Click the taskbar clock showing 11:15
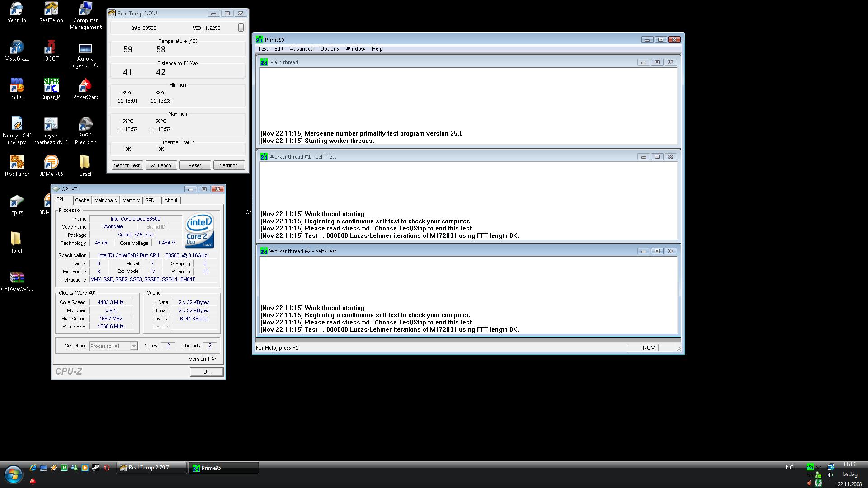The width and height of the screenshot is (868, 488). (849, 465)
